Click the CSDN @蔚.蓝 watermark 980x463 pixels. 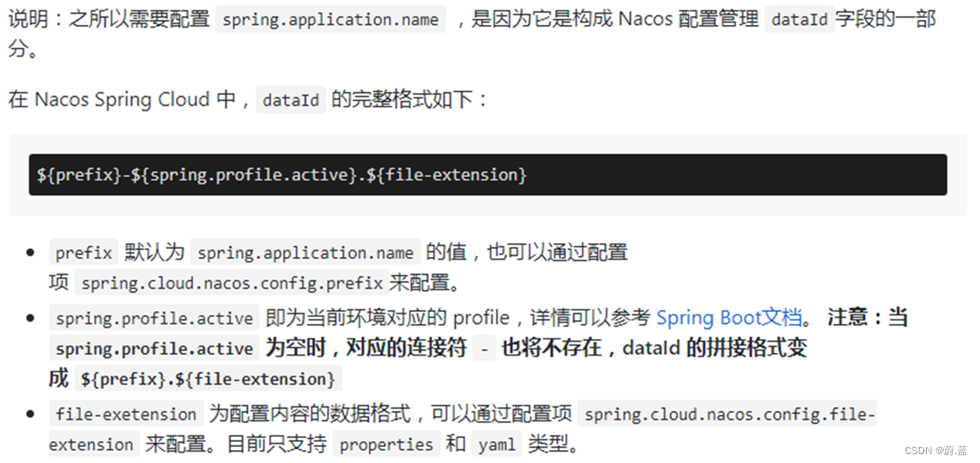936,450
